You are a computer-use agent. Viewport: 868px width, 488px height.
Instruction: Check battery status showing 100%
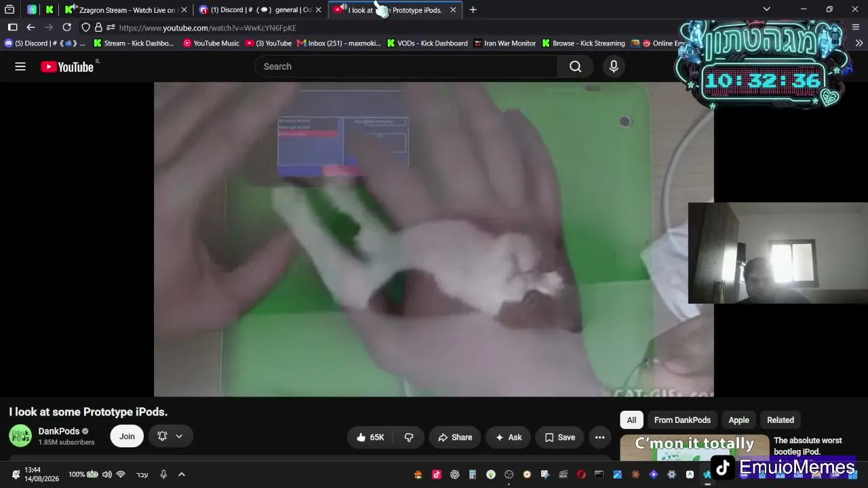point(83,474)
